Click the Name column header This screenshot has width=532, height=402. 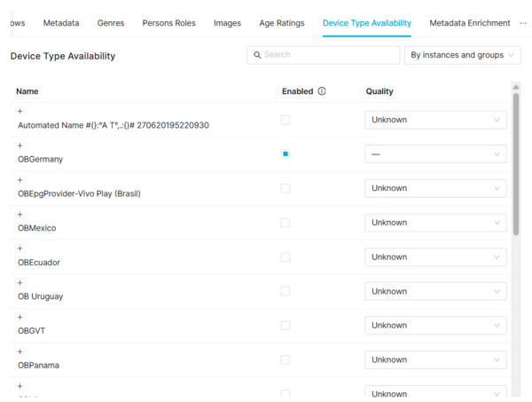pos(27,91)
